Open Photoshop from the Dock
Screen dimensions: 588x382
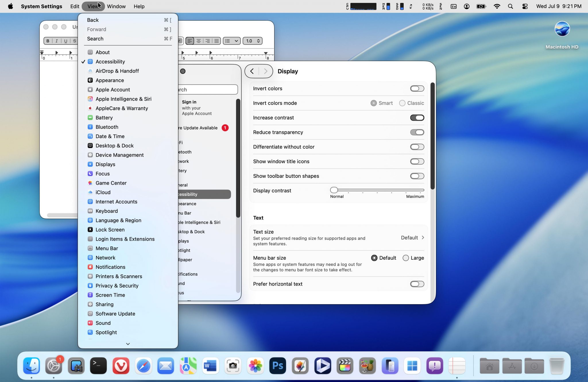click(x=277, y=366)
